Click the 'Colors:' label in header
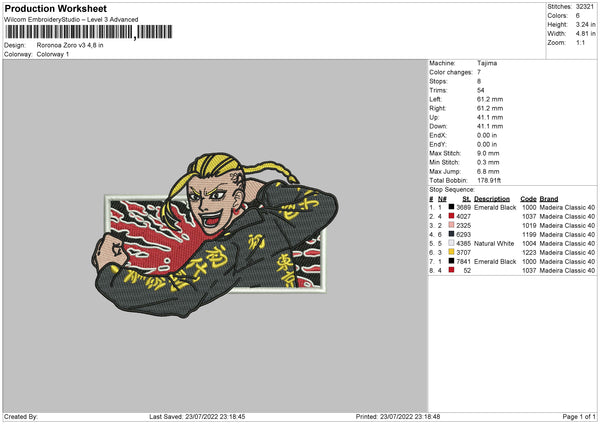Image resolution: width=600 pixels, height=424 pixels. pyautogui.click(x=557, y=16)
